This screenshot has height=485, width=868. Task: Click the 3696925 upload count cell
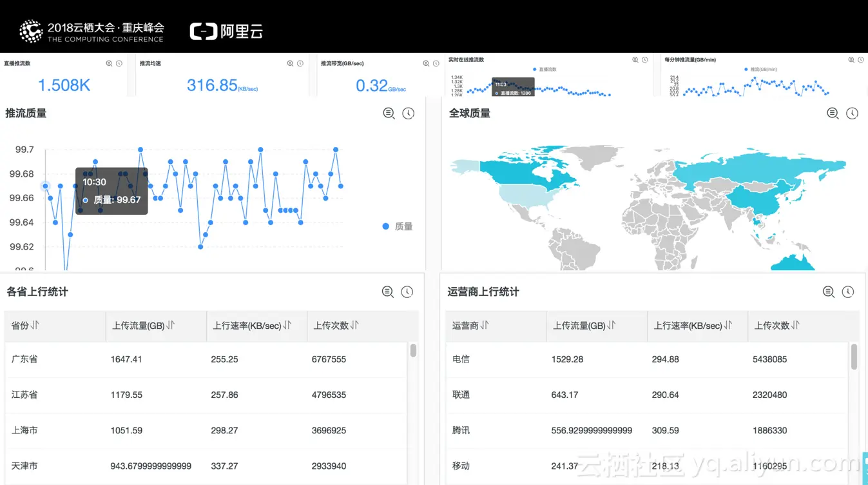(x=329, y=430)
